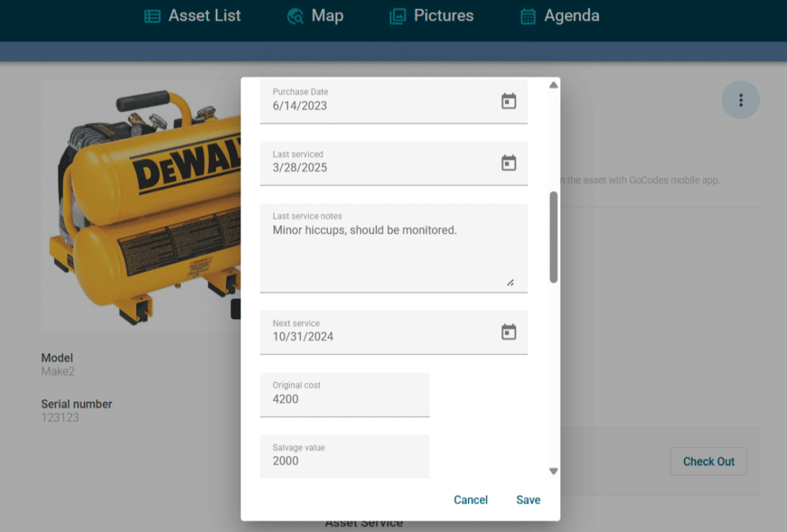Open the three-dot options menu
The width and height of the screenshot is (787, 532).
[x=740, y=100]
